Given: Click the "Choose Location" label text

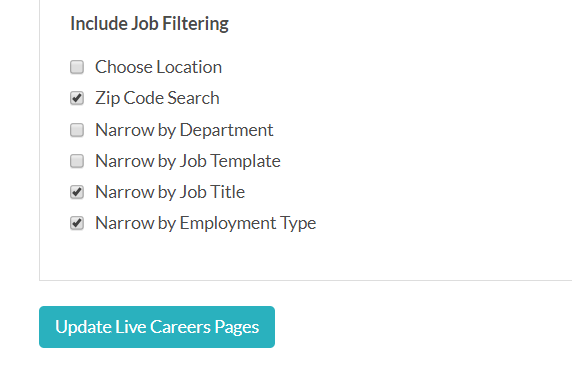Looking at the screenshot, I should coord(158,67).
